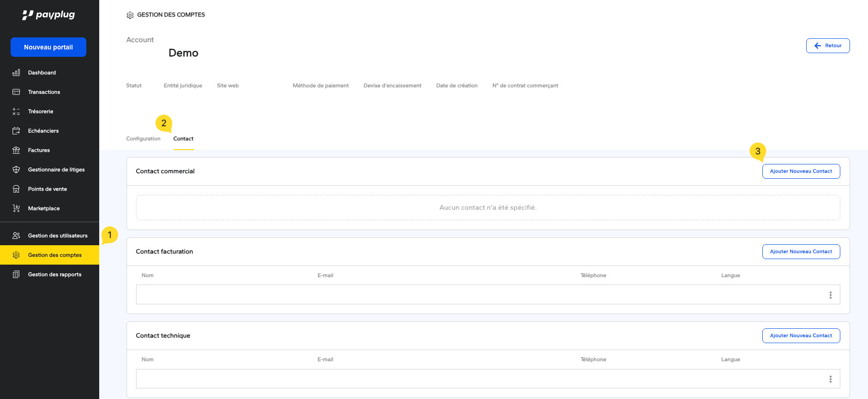Click the payplug logo
The image size is (868, 399).
(48, 15)
